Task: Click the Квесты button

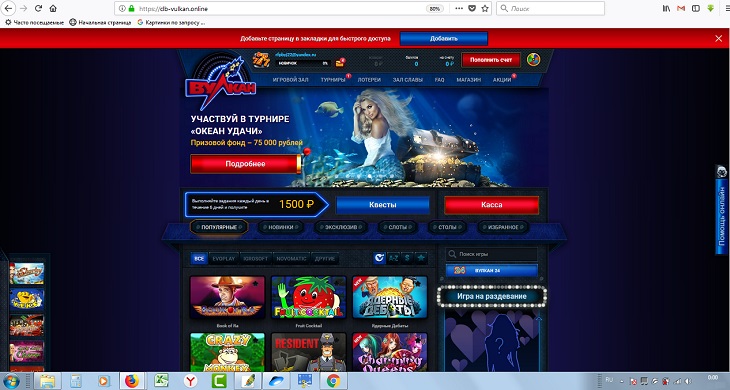Action: (x=383, y=205)
